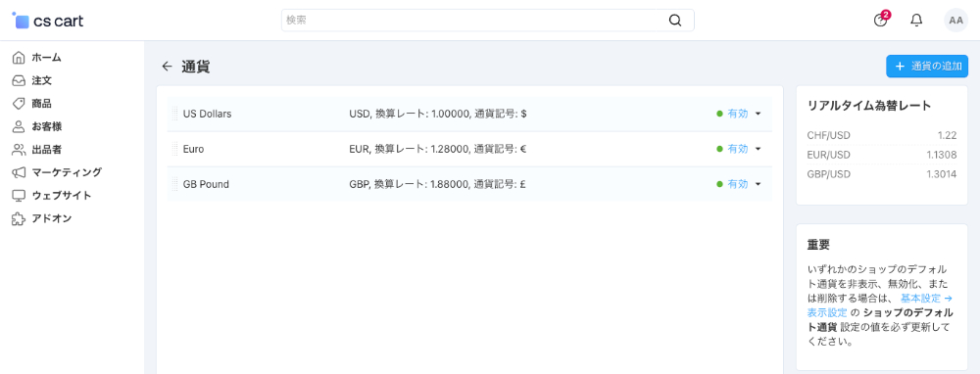The height and width of the screenshot is (374, 980).
Task: Open US Dollars 有効 status dropdown
Action: [739, 114]
